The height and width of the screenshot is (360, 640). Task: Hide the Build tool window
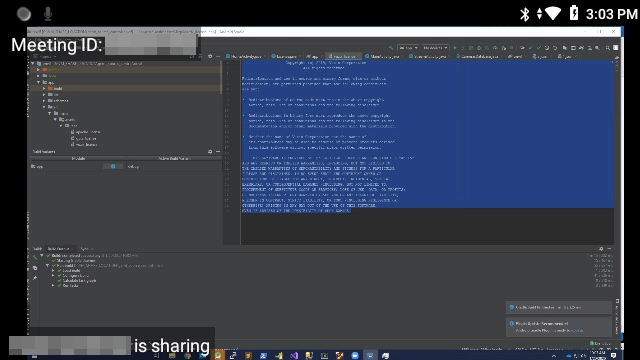point(609,249)
